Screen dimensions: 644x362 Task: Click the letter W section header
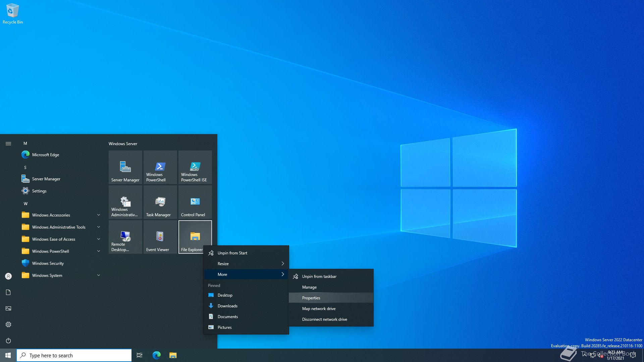pos(25,204)
